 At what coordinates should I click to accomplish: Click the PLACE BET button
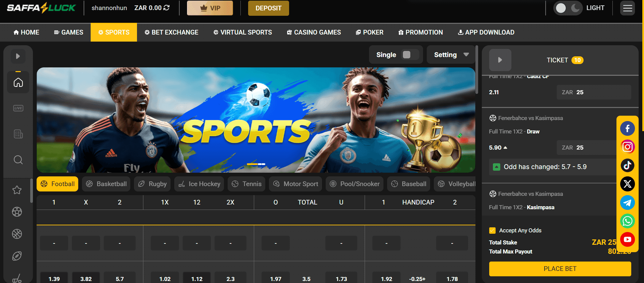point(560,269)
